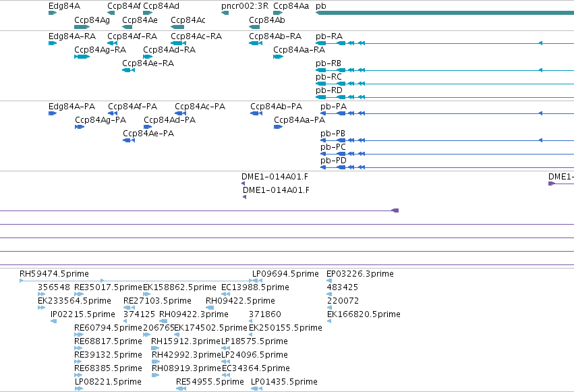Select the Ccp84Ac-RA transcript

(x=178, y=43)
